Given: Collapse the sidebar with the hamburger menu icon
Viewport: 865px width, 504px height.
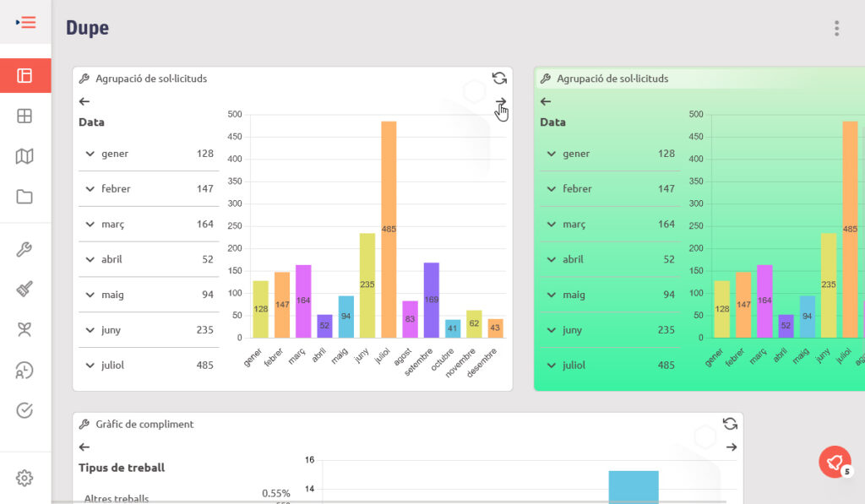Looking at the screenshot, I should pyautogui.click(x=25, y=23).
